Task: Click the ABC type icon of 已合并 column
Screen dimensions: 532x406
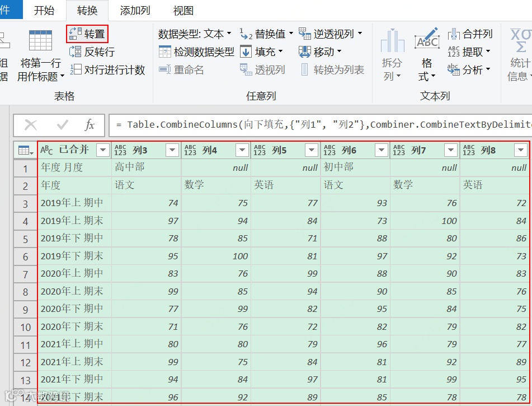Action: [46, 150]
